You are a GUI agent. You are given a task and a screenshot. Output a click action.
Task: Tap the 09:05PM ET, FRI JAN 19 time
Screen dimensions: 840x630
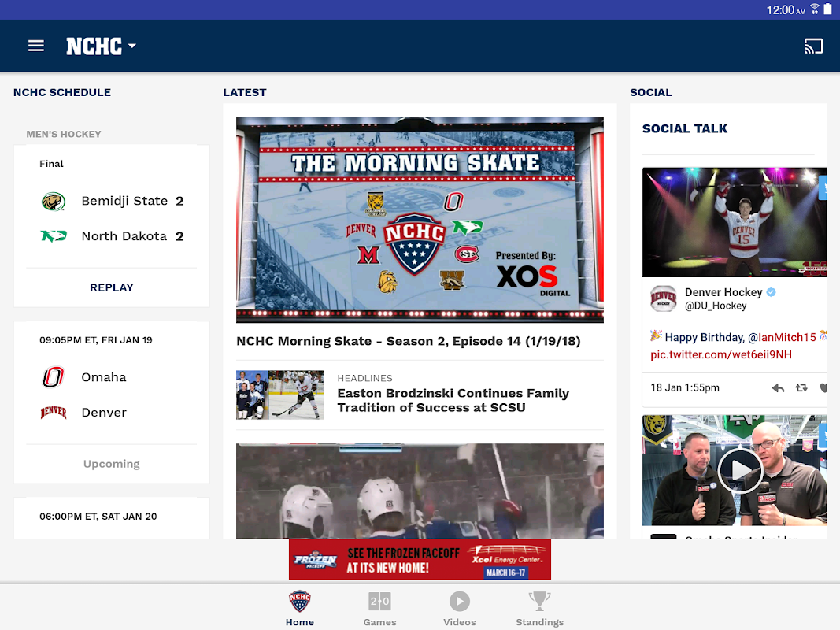(x=96, y=340)
